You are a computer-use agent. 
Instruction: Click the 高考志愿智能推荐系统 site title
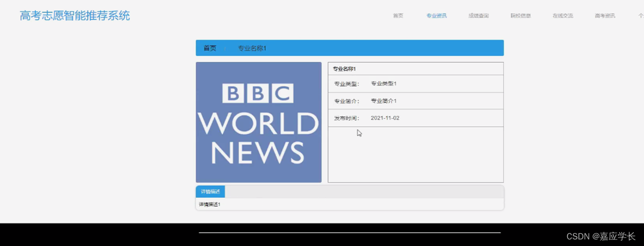click(x=75, y=16)
